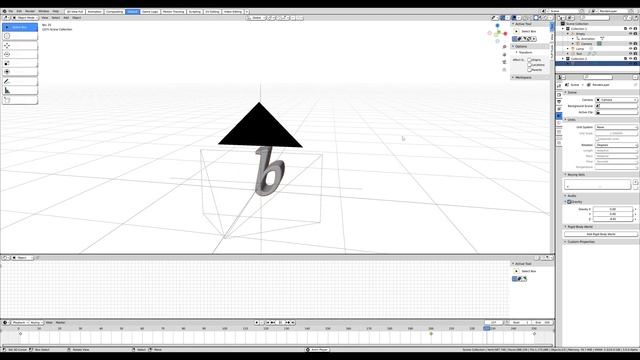Jump to the timeline end frame
The image size is (640, 360).
click(293, 322)
